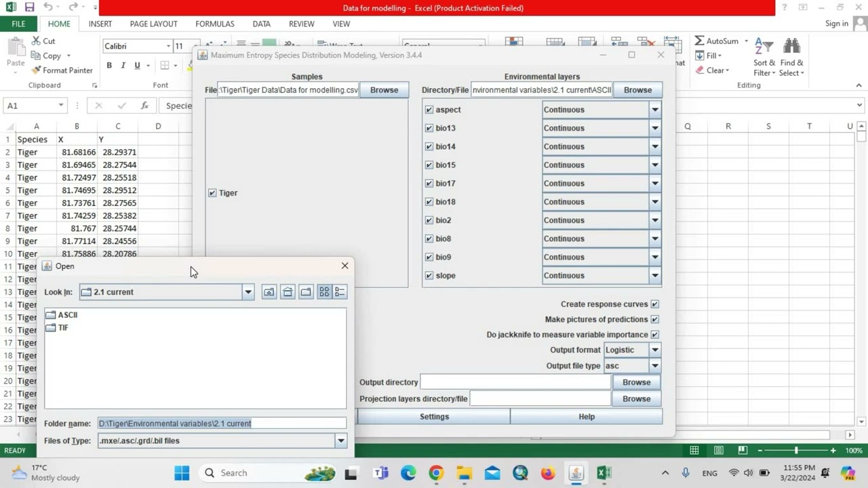Click the Save icon in Excel toolbar
The height and width of the screenshot is (488, 868).
[29, 7]
